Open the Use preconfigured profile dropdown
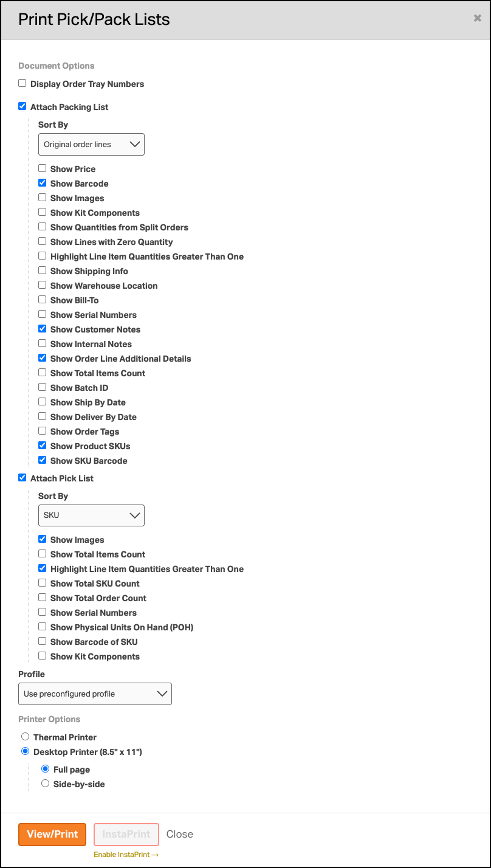 (x=95, y=694)
